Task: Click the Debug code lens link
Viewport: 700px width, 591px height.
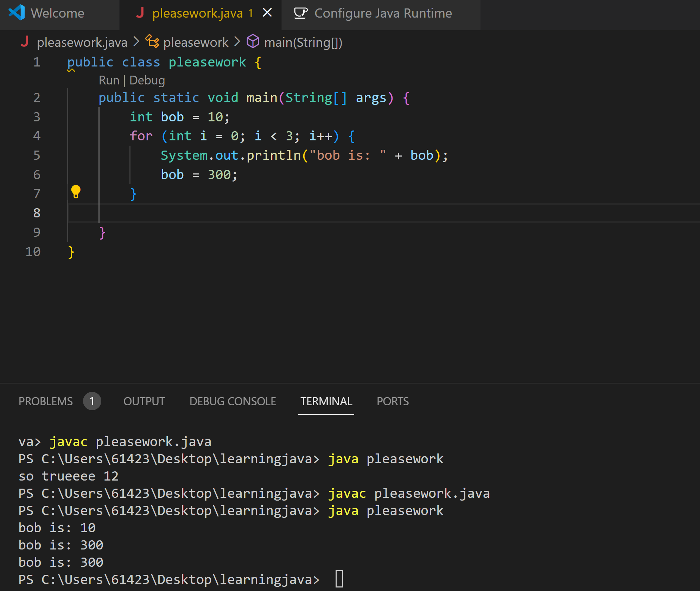Action: pyautogui.click(x=147, y=80)
